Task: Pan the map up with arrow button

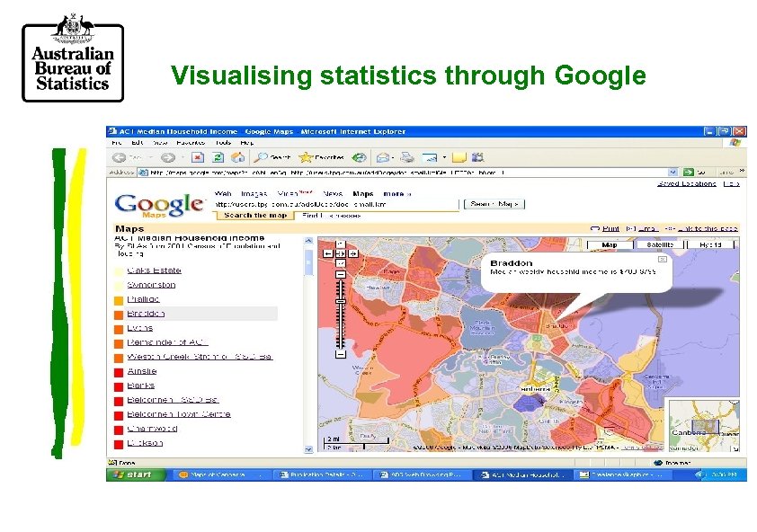Action: 341,244
